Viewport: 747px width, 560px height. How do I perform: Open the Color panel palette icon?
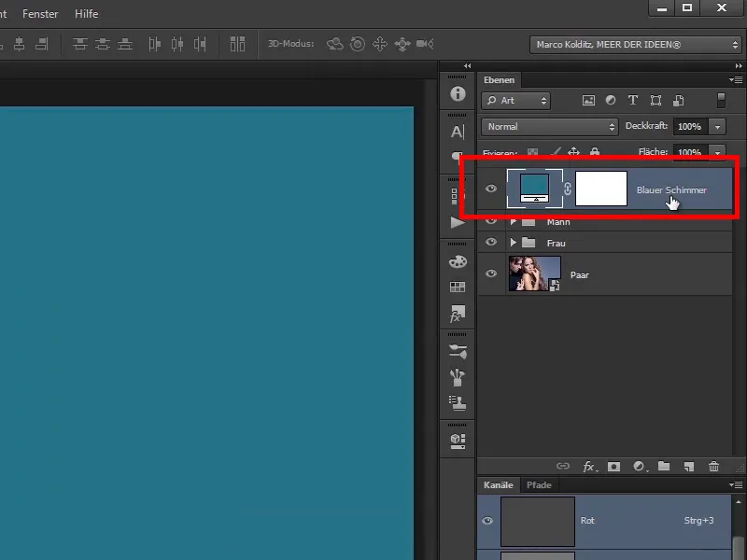(x=458, y=261)
